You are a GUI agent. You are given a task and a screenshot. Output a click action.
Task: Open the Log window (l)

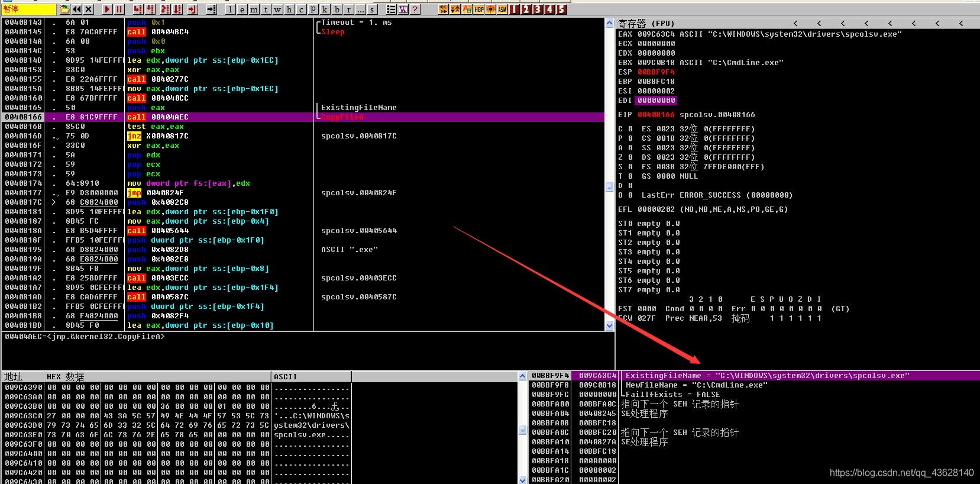pos(230,9)
